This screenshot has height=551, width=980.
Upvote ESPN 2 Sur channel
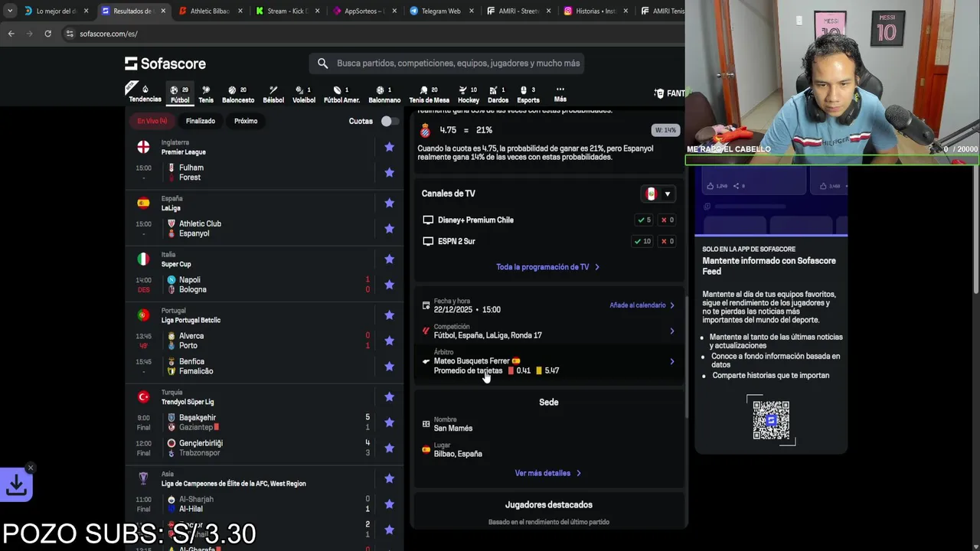click(x=644, y=241)
